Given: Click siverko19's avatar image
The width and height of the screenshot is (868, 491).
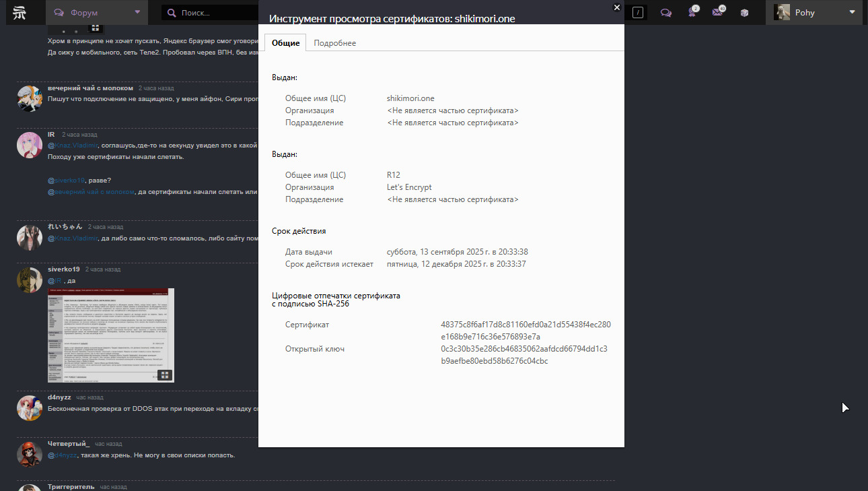Looking at the screenshot, I should pos(30,280).
